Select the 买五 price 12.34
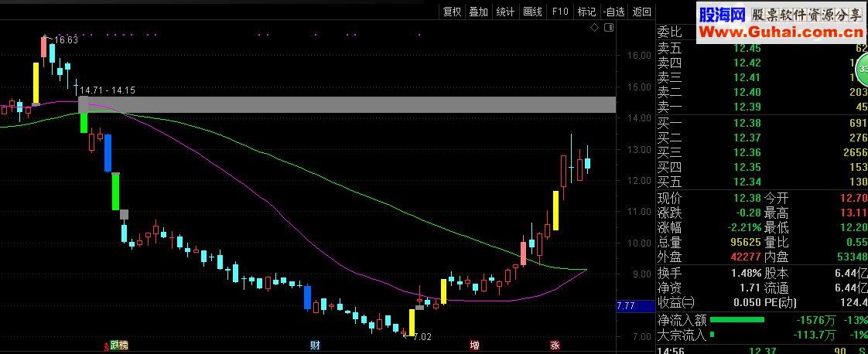Image resolution: width=868 pixels, height=354 pixels. pyautogui.click(x=747, y=182)
